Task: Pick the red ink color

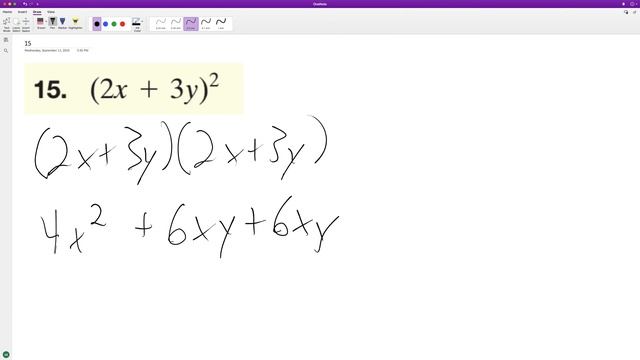Action: click(x=122, y=24)
